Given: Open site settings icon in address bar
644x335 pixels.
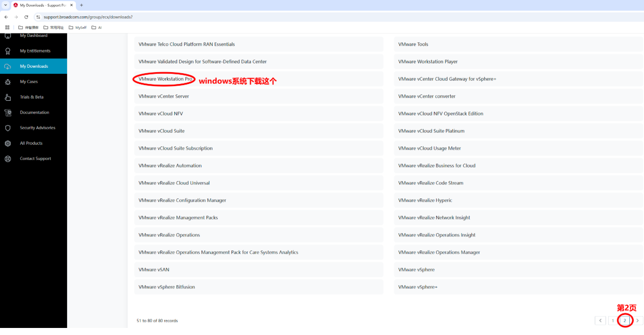Looking at the screenshot, I should [38, 17].
